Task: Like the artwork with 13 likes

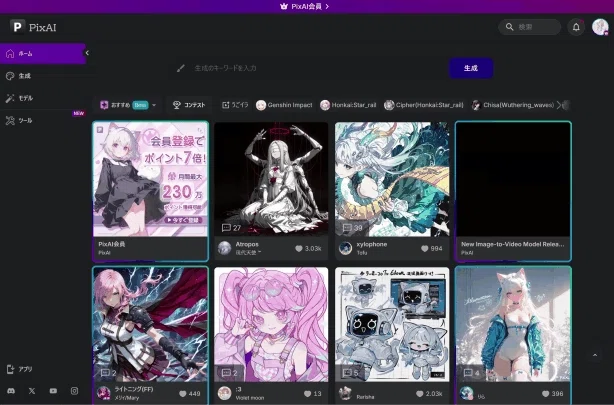Action: point(307,393)
